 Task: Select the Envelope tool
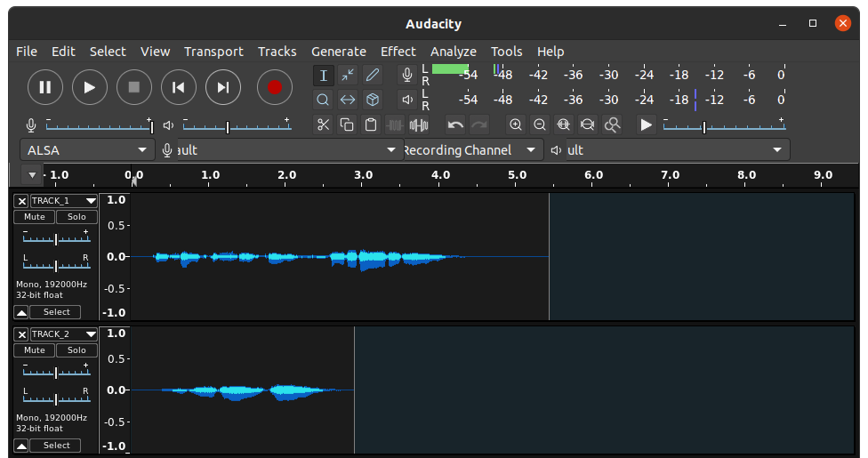coord(348,76)
